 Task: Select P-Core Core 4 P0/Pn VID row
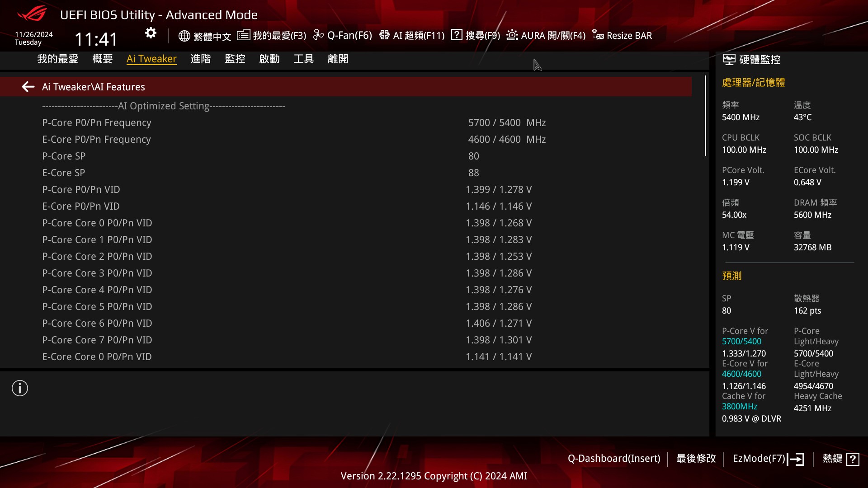pos(345,290)
